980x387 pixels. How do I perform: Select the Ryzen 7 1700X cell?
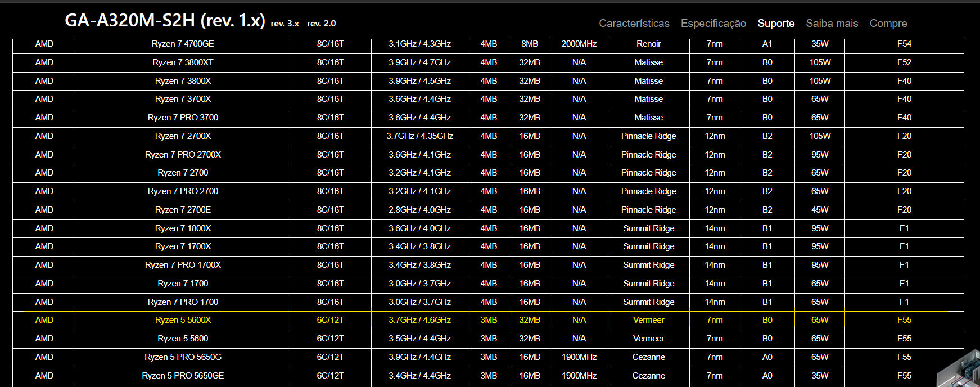coord(183,246)
